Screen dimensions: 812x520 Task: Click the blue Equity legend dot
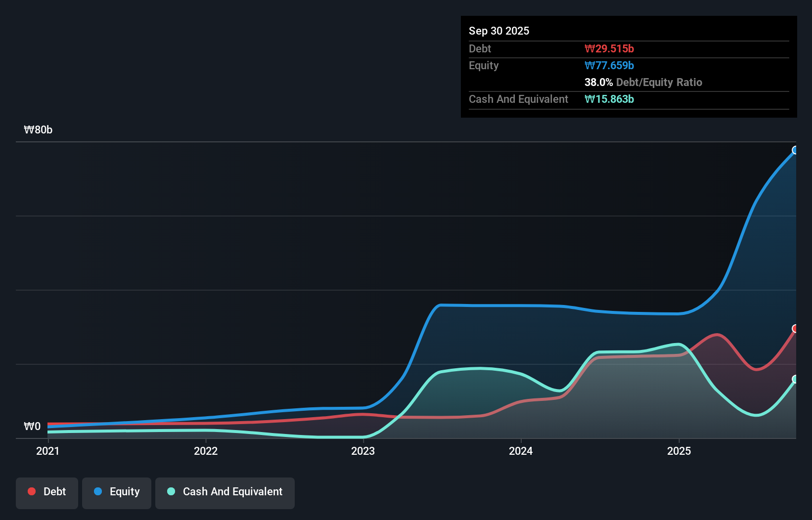coord(97,492)
